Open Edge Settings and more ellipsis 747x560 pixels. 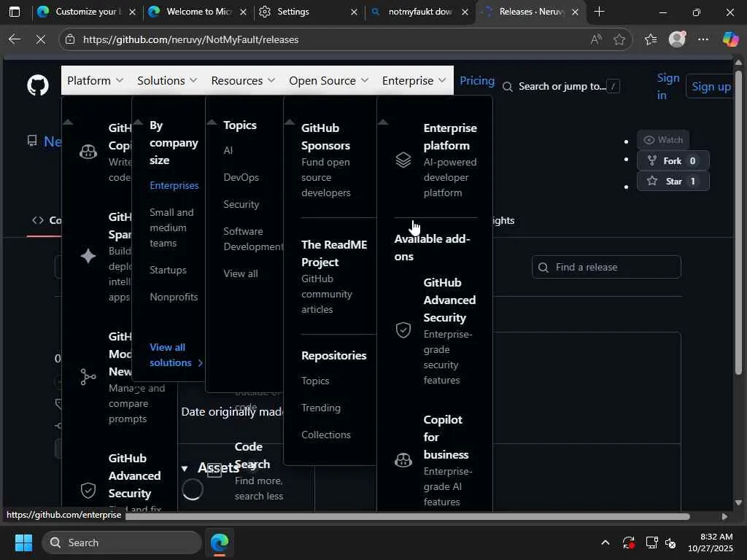pos(703,39)
